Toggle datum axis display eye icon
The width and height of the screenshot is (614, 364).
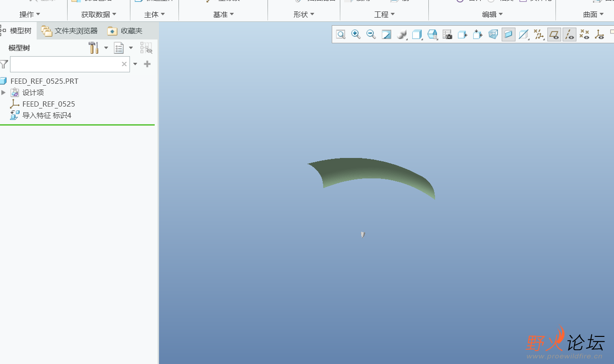(569, 34)
